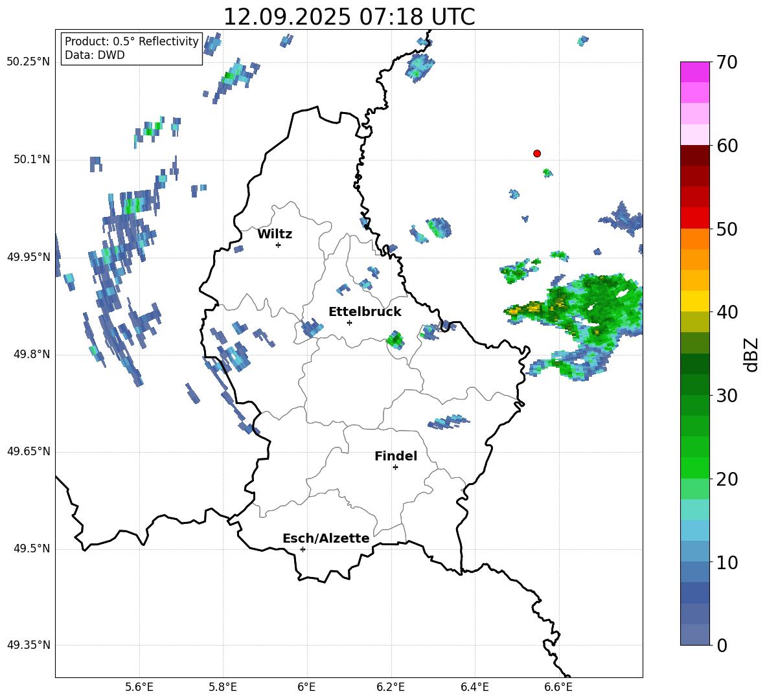
Task: Click the 'Data: DWD' legend text
Action: click(95, 55)
